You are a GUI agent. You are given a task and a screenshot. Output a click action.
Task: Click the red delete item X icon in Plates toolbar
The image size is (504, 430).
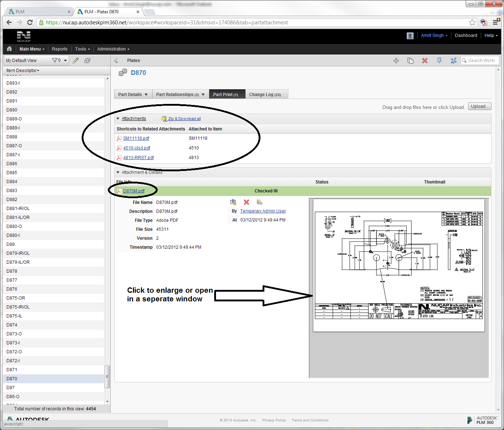[x=425, y=61]
